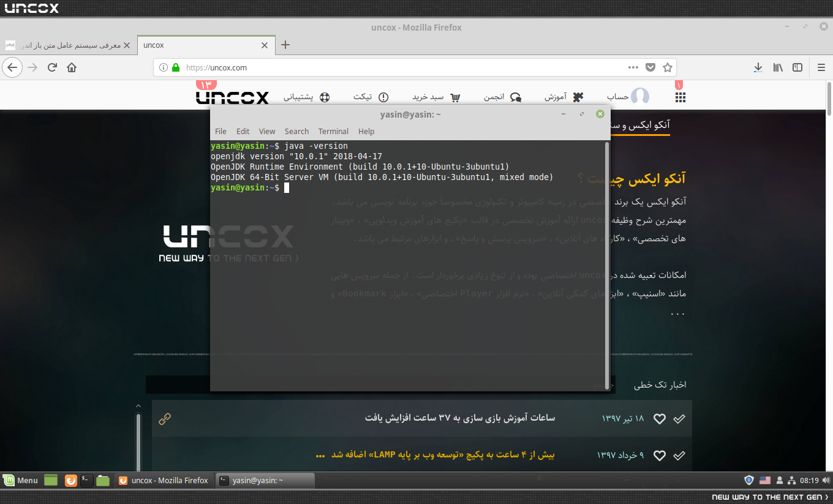
Task: Click the green padlock in the address bar
Action: (x=176, y=67)
